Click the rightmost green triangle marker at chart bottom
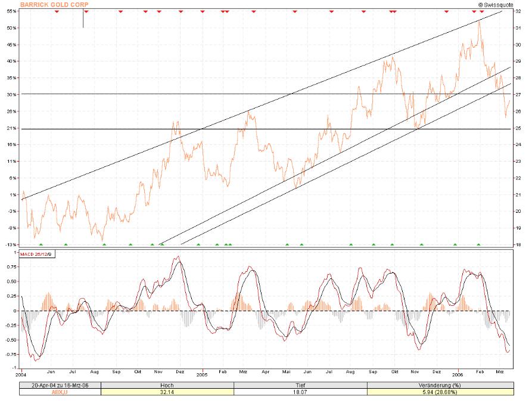Image resolution: width=532 pixels, height=409 pixels. (479, 244)
